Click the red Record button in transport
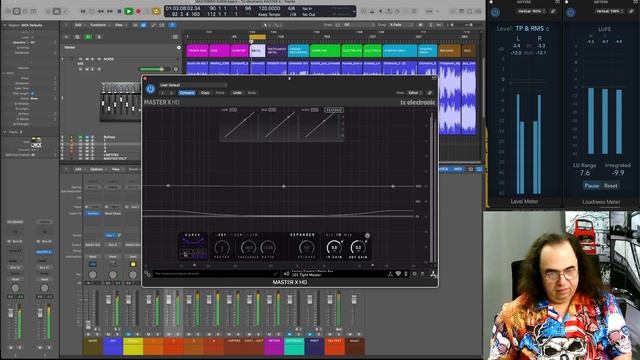 pyautogui.click(x=138, y=11)
